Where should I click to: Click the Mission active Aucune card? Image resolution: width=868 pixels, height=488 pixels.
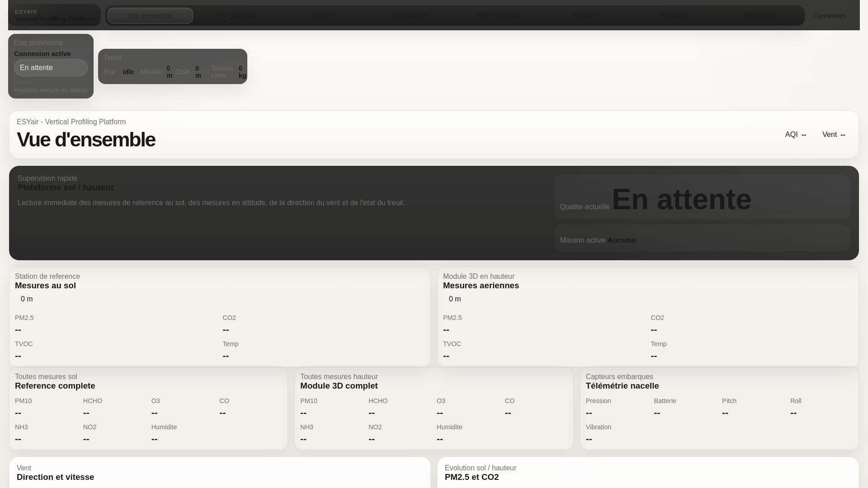click(x=702, y=238)
